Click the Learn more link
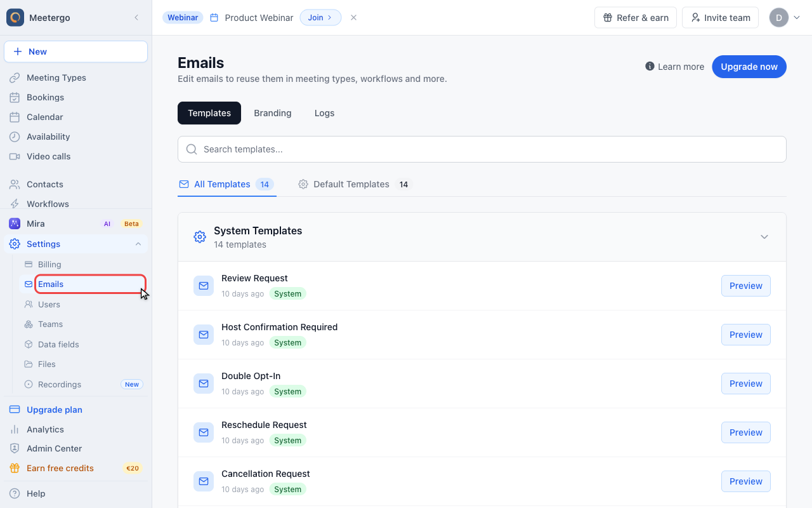Viewport: 812px width, 508px height. 674,67
